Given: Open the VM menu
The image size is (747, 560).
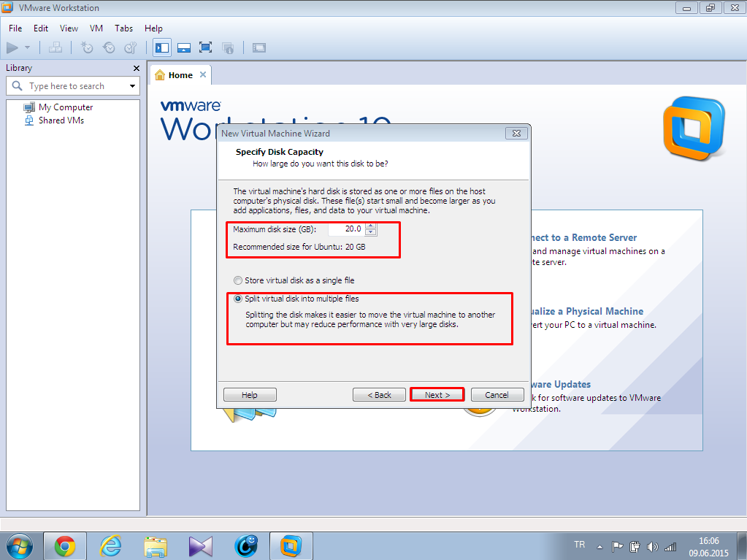Looking at the screenshot, I should click(x=96, y=28).
